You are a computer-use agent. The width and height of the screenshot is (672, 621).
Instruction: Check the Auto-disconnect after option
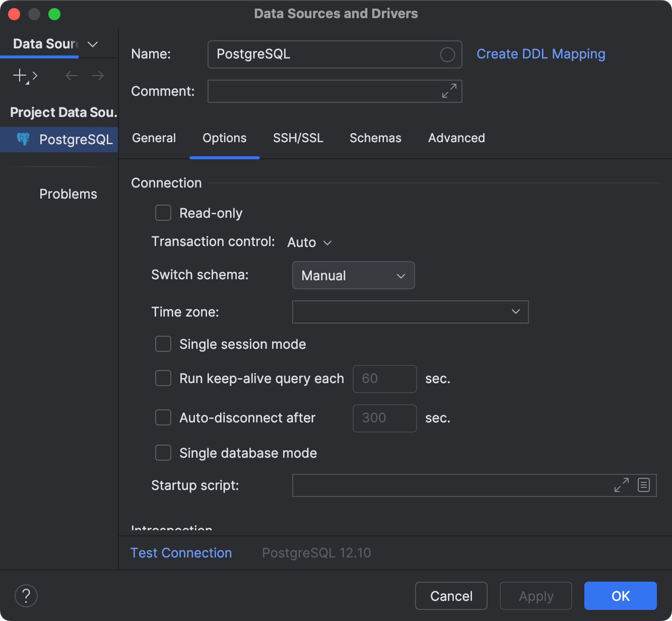click(163, 418)
